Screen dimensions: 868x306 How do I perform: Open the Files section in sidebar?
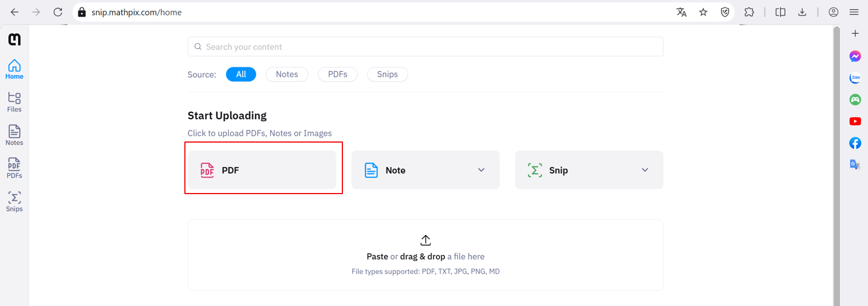click(14, 102)
